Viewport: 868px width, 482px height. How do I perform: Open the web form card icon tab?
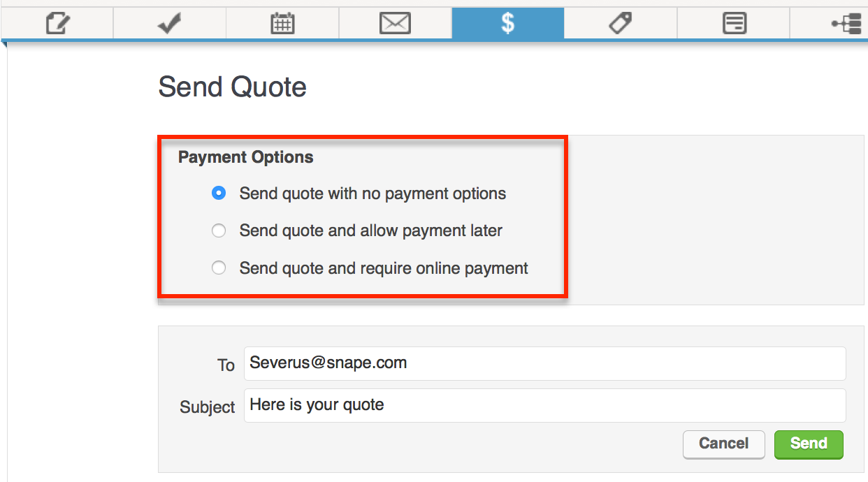coord(733,24)
